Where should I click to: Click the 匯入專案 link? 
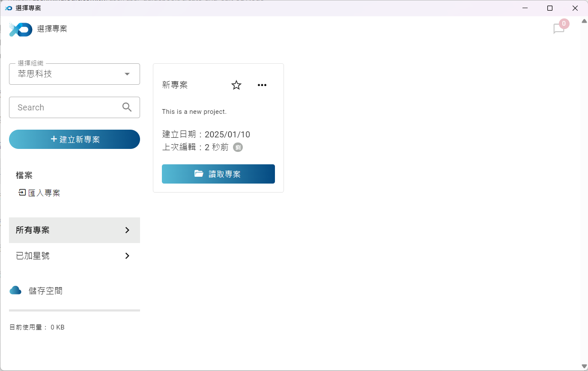(x=44, y=193)
